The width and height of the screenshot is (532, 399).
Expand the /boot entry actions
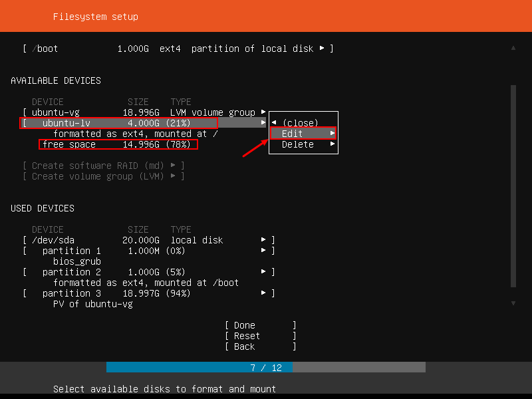tap(324, 48)
